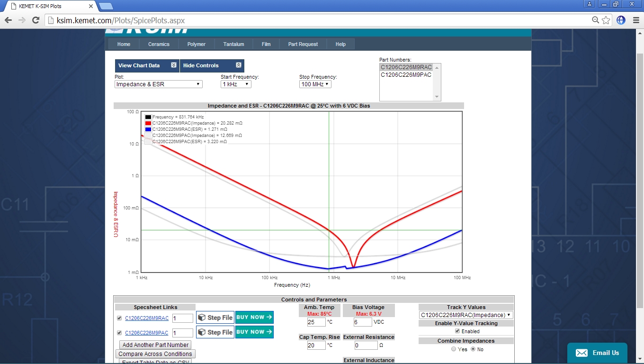Image resolution: width=644 pixels, height=364 pixels.
Task: Open the Chrome menu icon
Action: click(635, 20)
